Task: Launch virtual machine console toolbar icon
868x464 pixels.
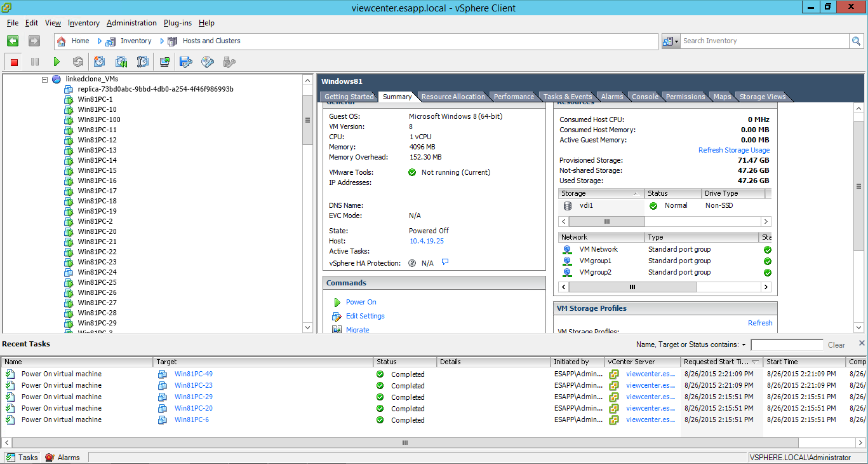Action: click(164, 62)
